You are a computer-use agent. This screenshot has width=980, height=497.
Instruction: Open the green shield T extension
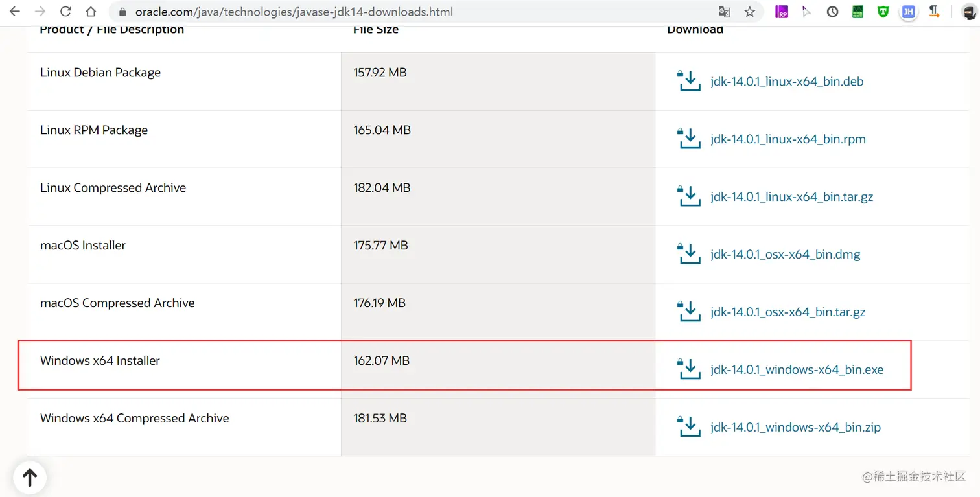pos(883,12)
